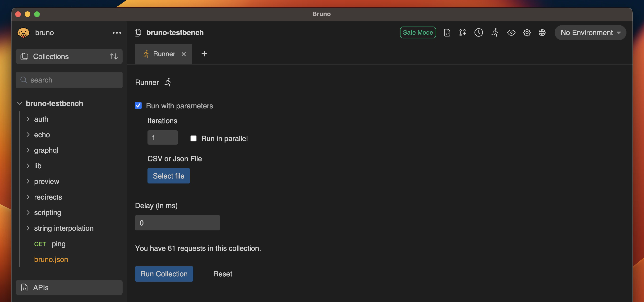Viewport: 644px width, 302px height.
Task: Click the Select file button
Action: 169,176
